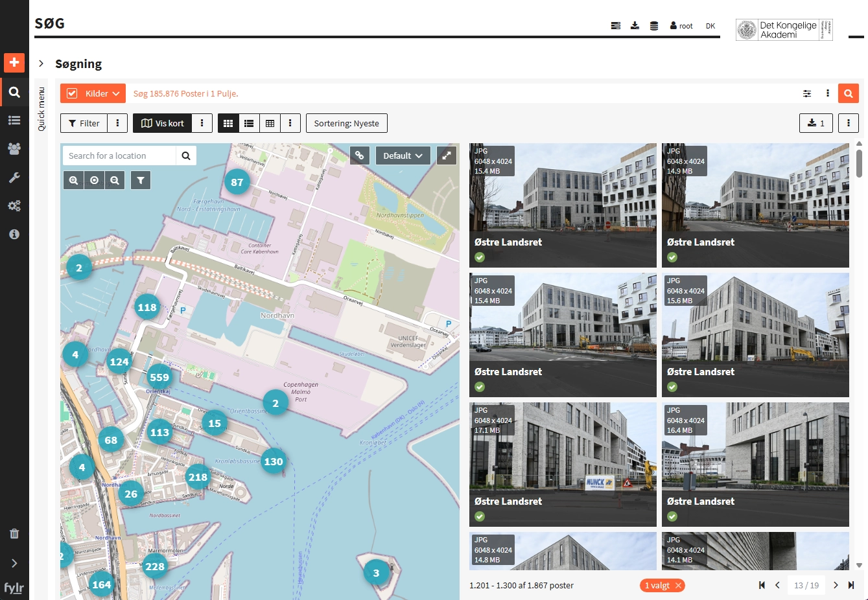Image resolution: width=868 pixels, height=600 pixels.
Task: Click the results vertical scrollbar
Action: pos(859,162)
